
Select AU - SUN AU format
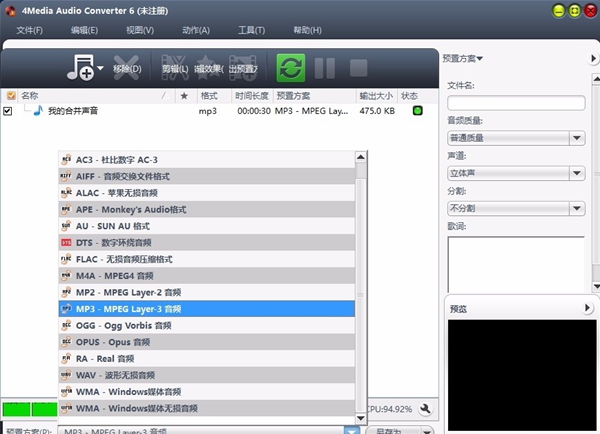coord(207,226)
